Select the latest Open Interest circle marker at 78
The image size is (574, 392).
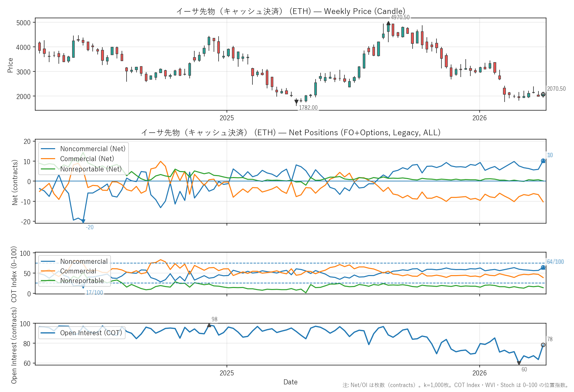[543, 345]
